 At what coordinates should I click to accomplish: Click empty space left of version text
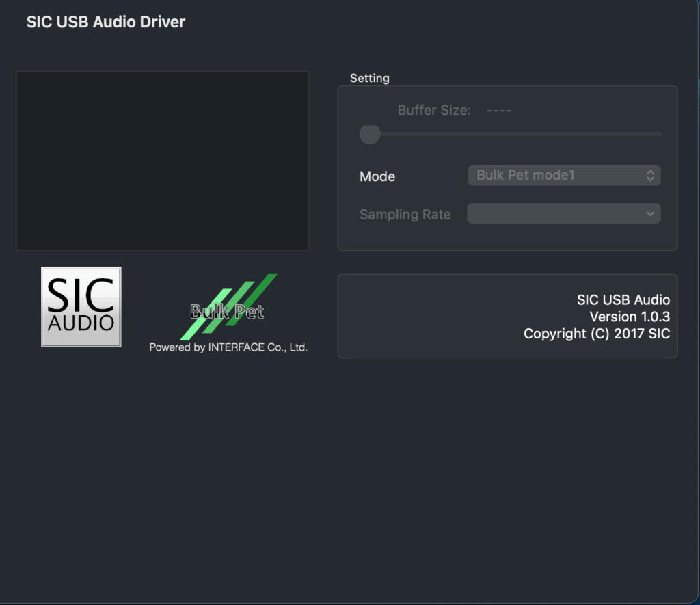424,317
